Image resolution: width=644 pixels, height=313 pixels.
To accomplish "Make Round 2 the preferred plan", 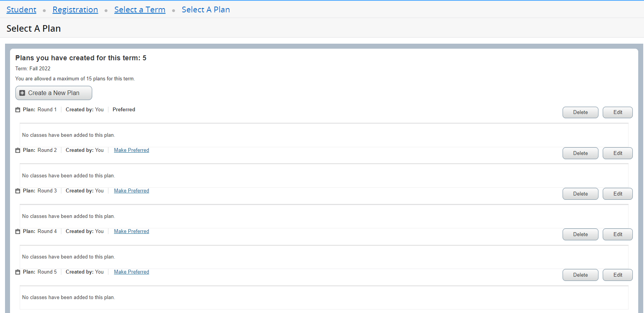I will point(132,150).
